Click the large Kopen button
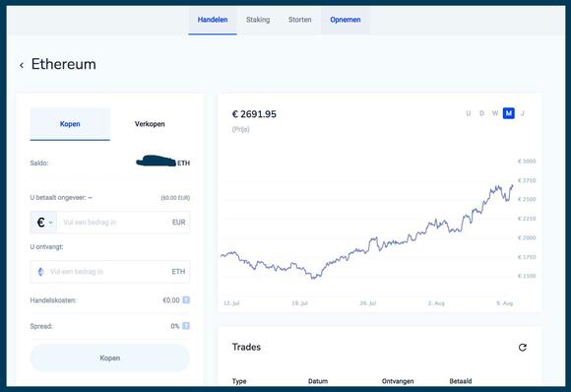The height and width of the screenshot is (392, 571). click(110, 359)
